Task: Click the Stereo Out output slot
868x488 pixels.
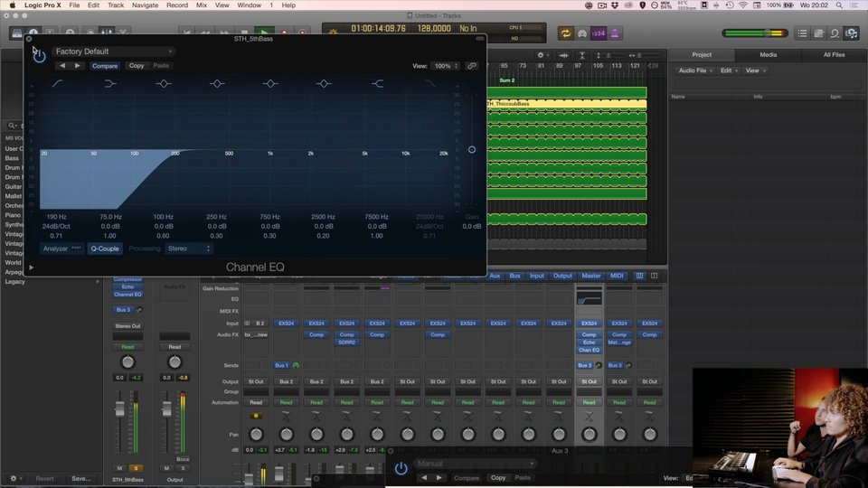Action: tap(127, 326)
